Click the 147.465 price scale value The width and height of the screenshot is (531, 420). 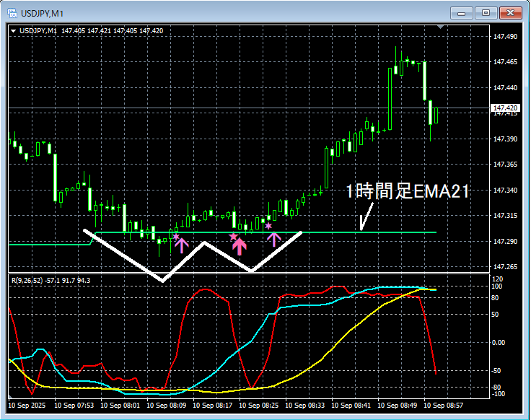coord(505,62)
